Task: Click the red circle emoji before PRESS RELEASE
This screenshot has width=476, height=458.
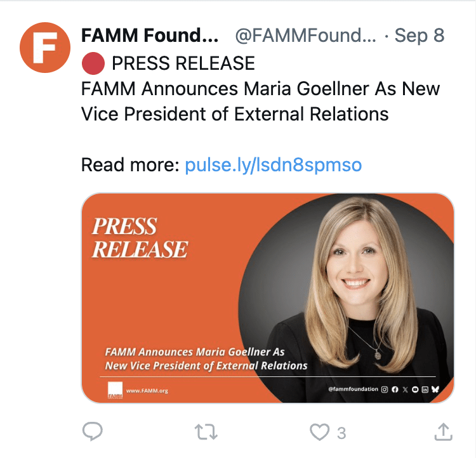Action: click(93, 63)
